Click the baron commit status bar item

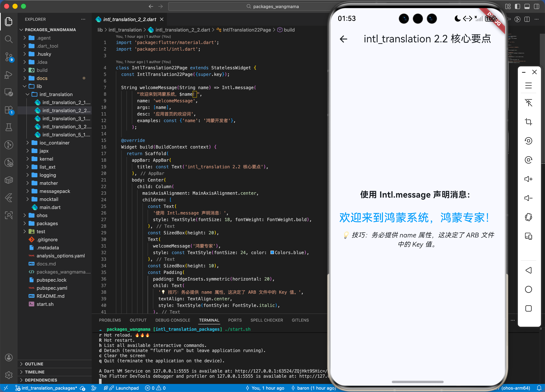click(314, 388)
